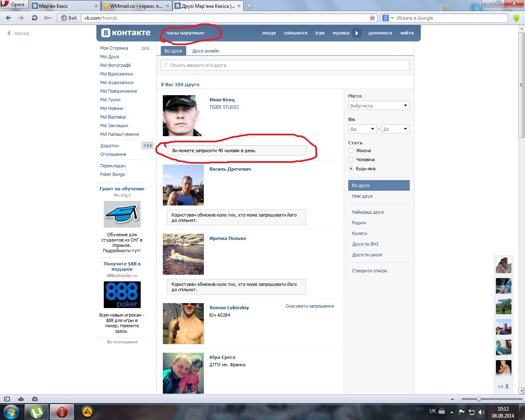Open the спільноти header menu item
Viewport: 525px width, 420px height.
295,33
